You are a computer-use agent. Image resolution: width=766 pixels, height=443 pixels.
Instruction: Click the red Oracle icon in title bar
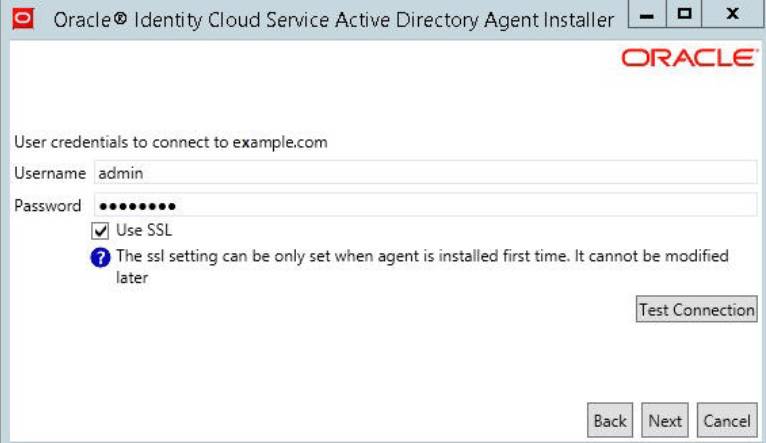19,19
